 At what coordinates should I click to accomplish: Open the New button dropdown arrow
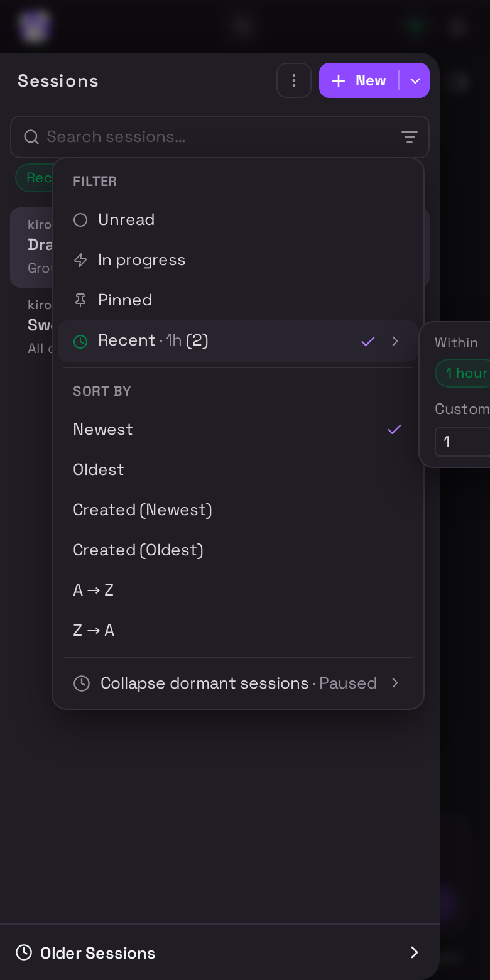pos(415,80)
